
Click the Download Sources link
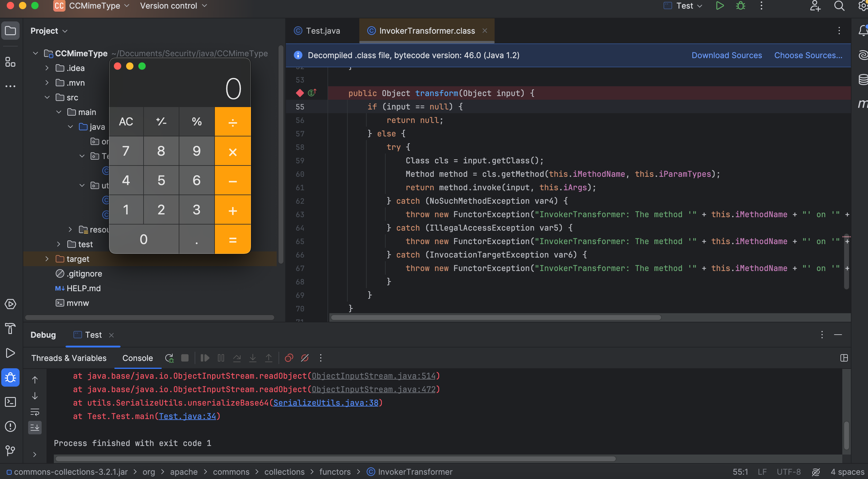tap(727, 55)
